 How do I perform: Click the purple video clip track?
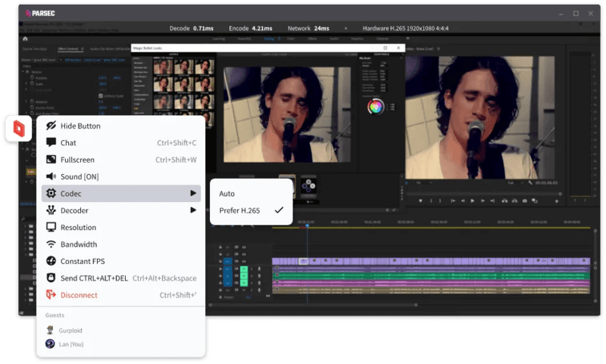coord(431,262)
